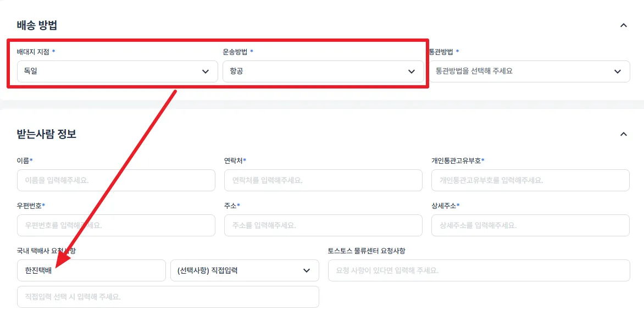The image size is (644, 321).
Task: Click the arrow icon in 독일 dropdown
Action: click(206, 71)
